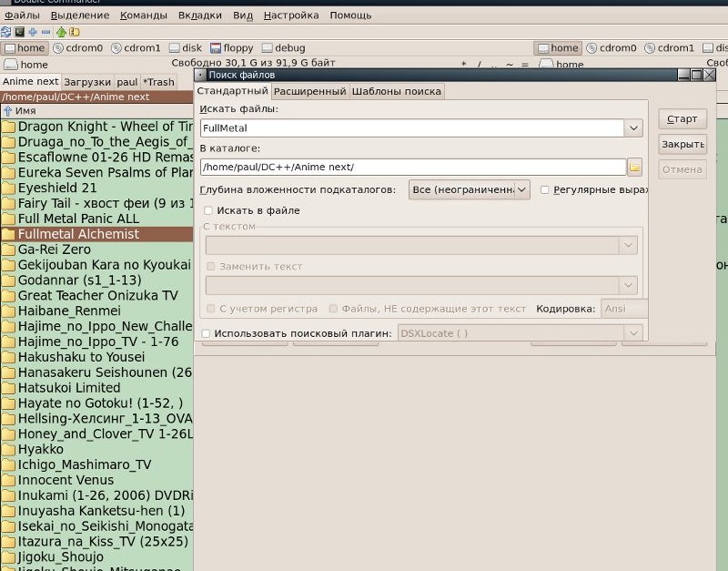The height and width of the screenshot is (571, 728).
Task: Select cdrom1 in the right drive bar
Action: (x=670, y=48)
